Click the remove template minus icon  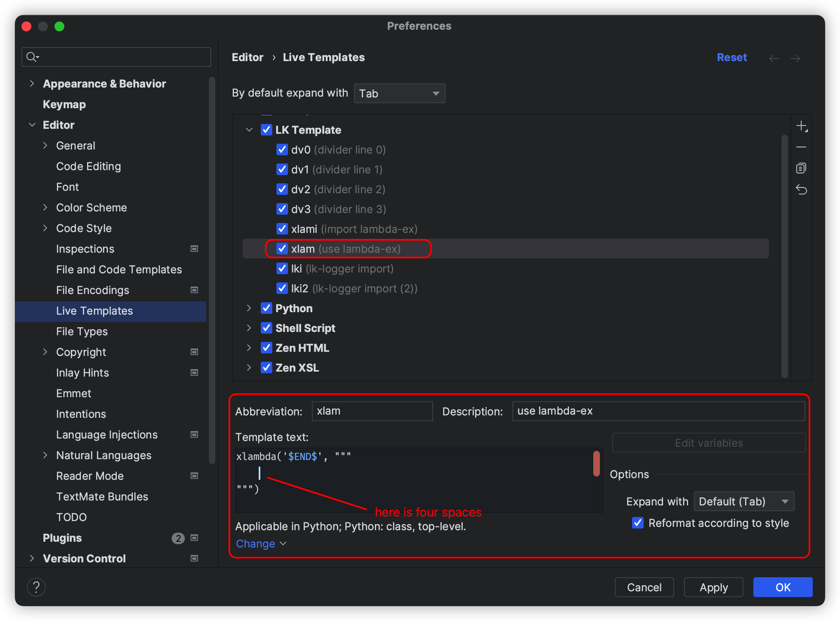tap(801, 147)
